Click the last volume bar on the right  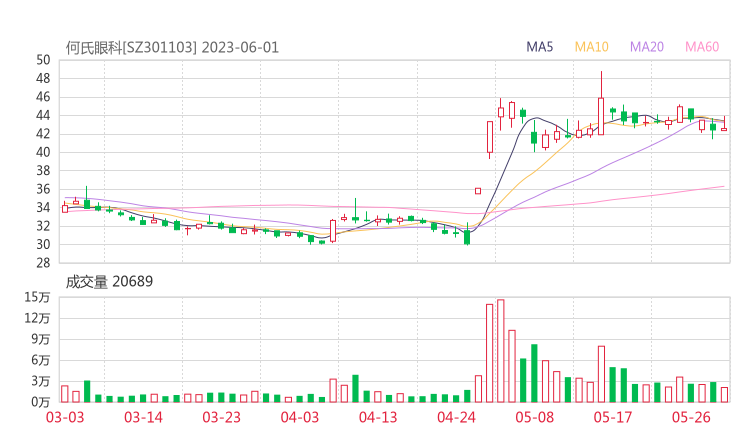(724, 395)
